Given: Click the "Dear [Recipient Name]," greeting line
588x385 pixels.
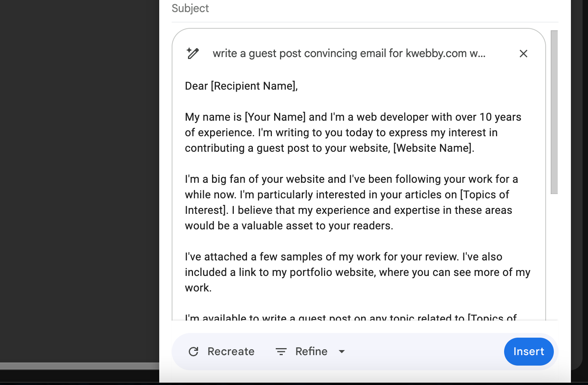Looking at the screenshot, I should [241, 86].
